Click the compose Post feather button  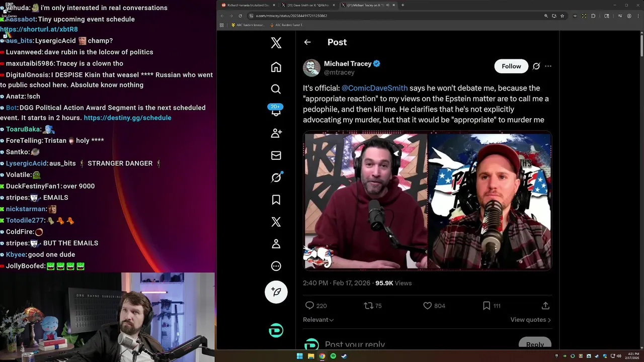click(276, 292)
